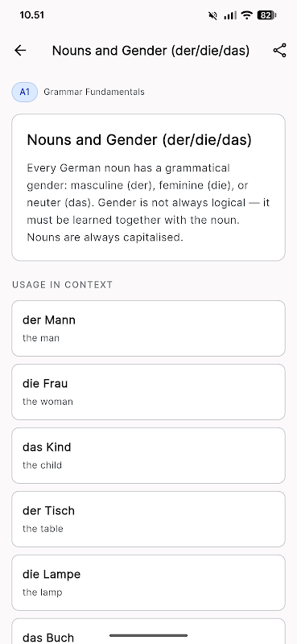Image resolution: width=297 pixels, height=644 pixels.
Task: Select the 'das Kind' example card
Action: tap(148, 456)
